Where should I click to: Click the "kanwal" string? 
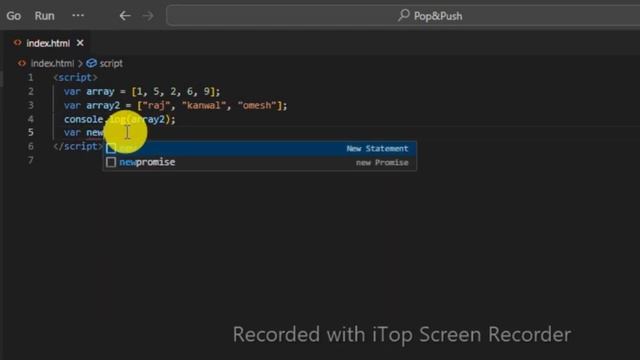204,105
